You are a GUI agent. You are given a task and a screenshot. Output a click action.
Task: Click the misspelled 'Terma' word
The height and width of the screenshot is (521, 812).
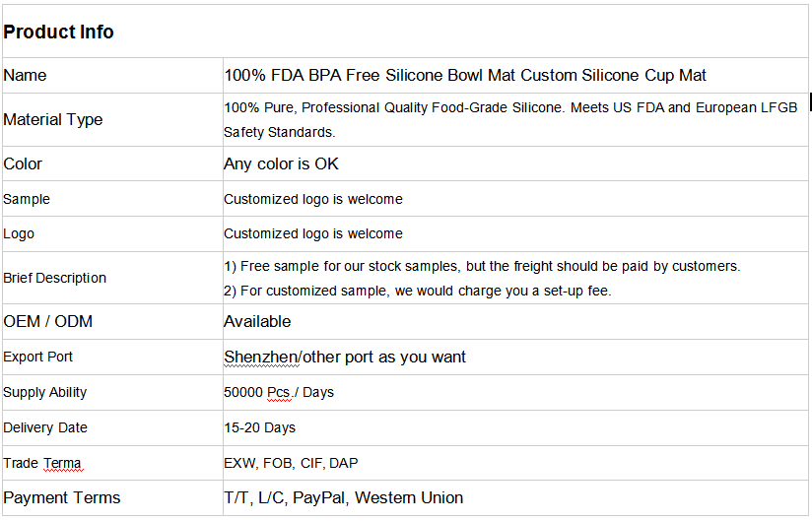[x=62, y=463]
